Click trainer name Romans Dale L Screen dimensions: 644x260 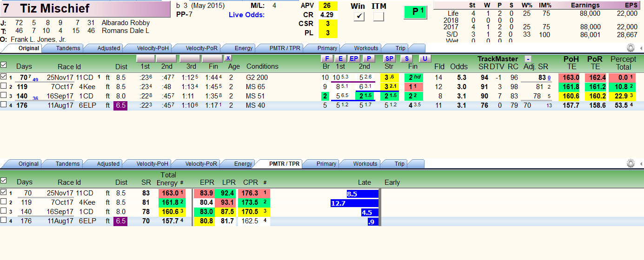click(x=126, y=31)
